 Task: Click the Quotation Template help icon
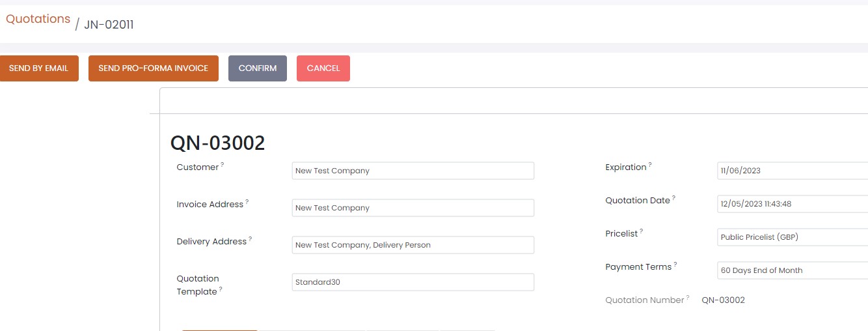pyautogui.click(x=221, y=289)
